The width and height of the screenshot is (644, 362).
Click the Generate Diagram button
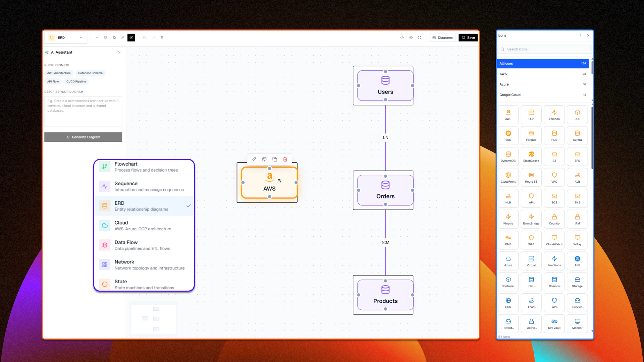83,137
